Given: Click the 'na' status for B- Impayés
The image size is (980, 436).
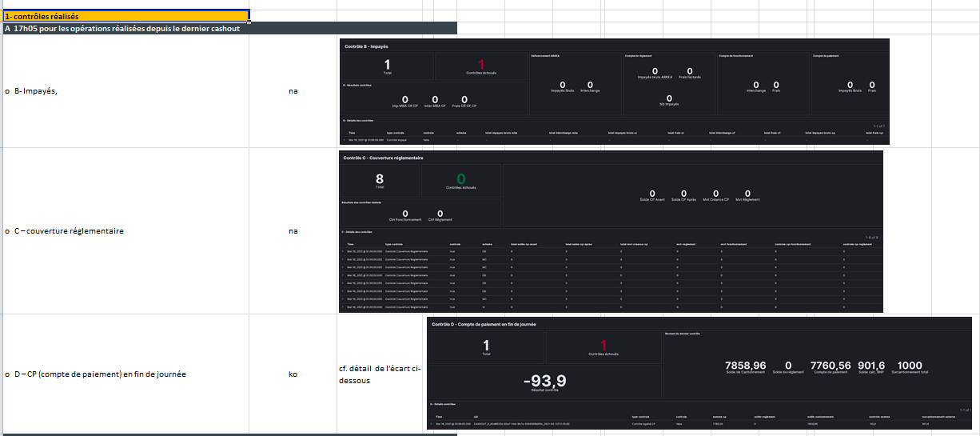Looking at the screenshot, I should pyautogui.click(x=293, y=91).
